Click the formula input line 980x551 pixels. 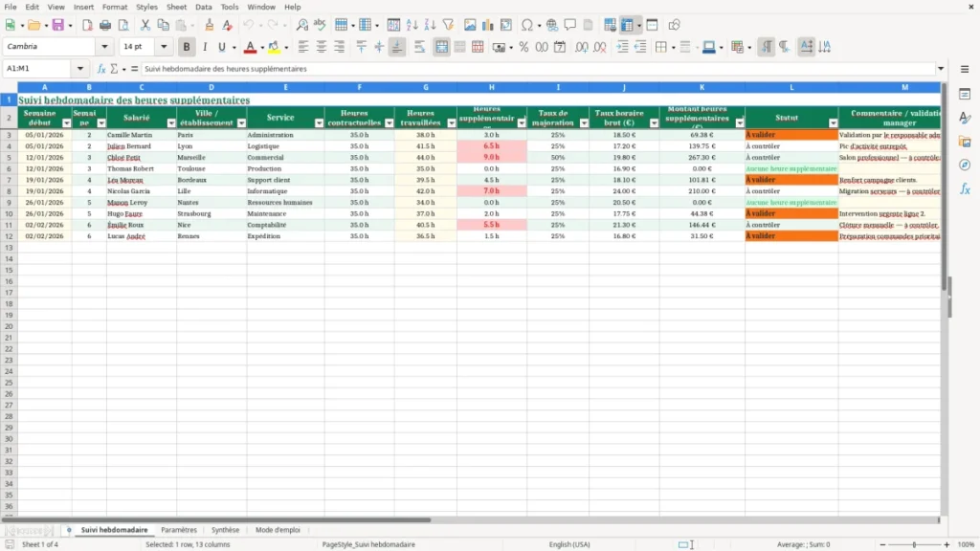(x=538, y=69)
